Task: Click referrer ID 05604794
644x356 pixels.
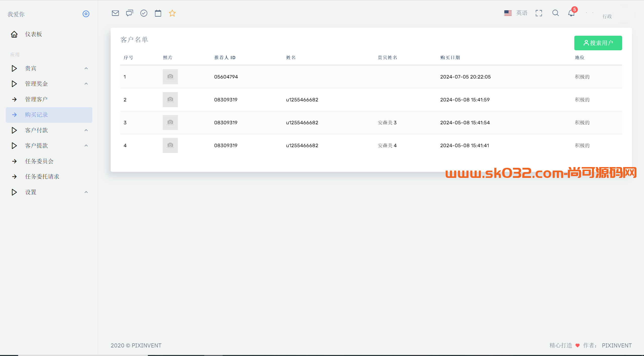Action: pos(226,77)
